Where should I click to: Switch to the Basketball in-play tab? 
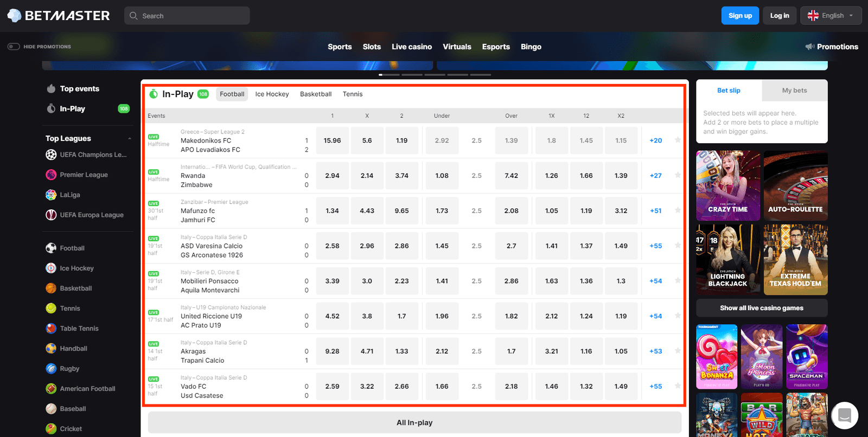tap(316, 94)
